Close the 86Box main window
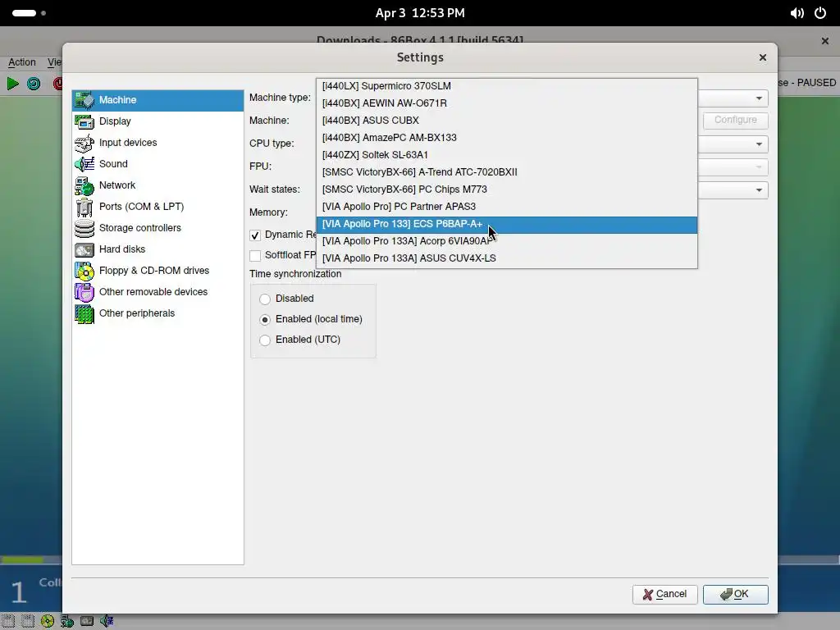 pos(825,41)
